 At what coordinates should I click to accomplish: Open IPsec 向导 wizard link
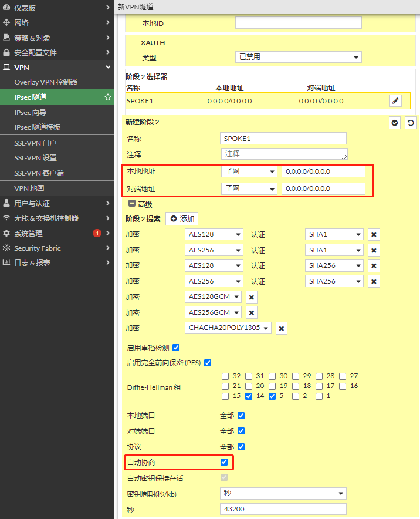click(x=31, y=112)
